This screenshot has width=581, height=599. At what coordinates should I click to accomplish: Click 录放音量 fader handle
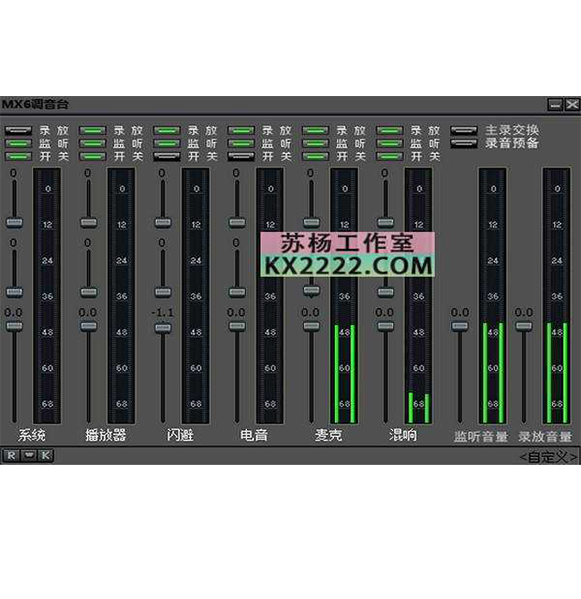point(523,326)
